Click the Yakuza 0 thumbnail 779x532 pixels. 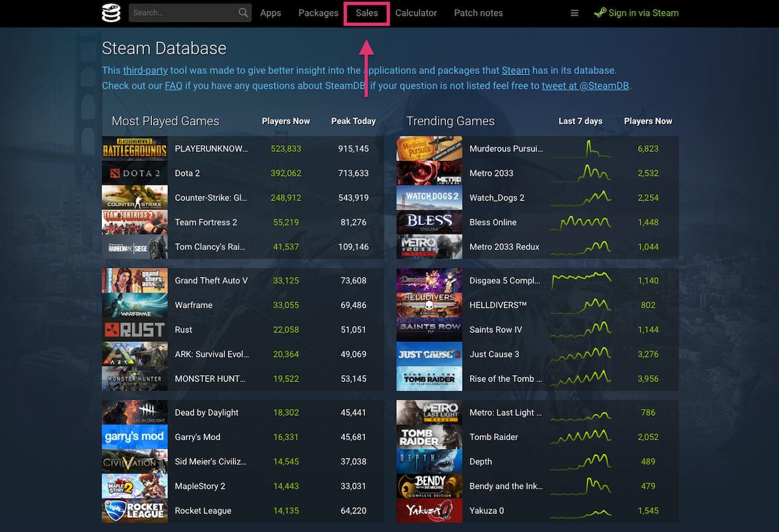click(429, 511)
